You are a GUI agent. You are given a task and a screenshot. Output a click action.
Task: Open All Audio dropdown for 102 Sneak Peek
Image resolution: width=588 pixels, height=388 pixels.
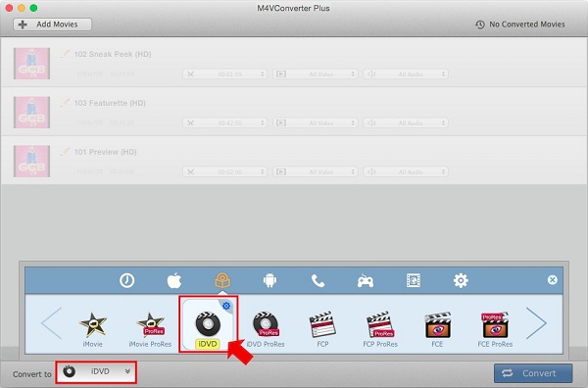click(x=406, y=74)
